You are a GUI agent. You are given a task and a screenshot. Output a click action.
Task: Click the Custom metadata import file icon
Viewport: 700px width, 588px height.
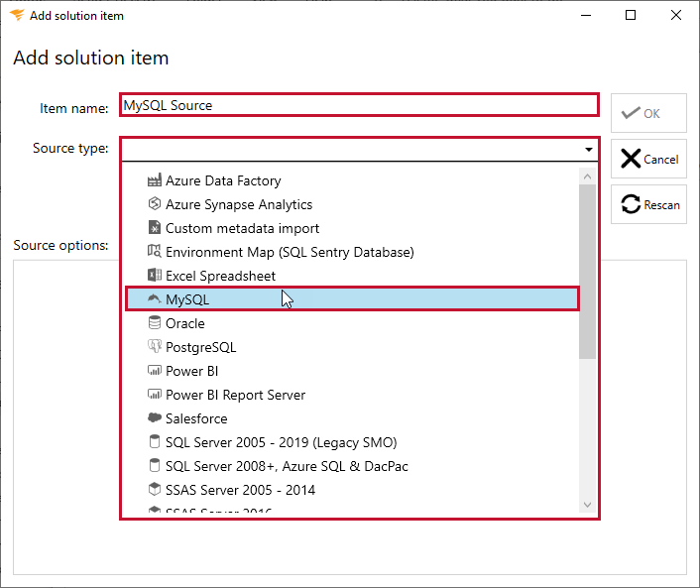click(155, 228)
